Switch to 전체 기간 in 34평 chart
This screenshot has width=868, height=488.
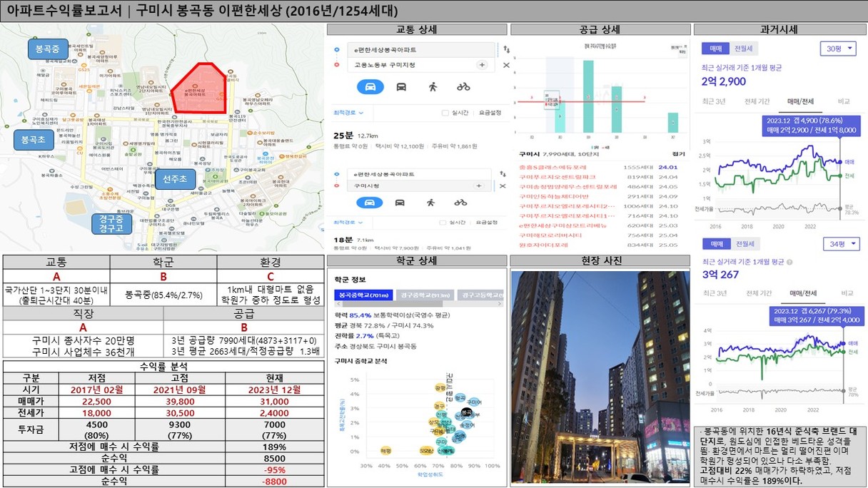click(x=757, y=293)
